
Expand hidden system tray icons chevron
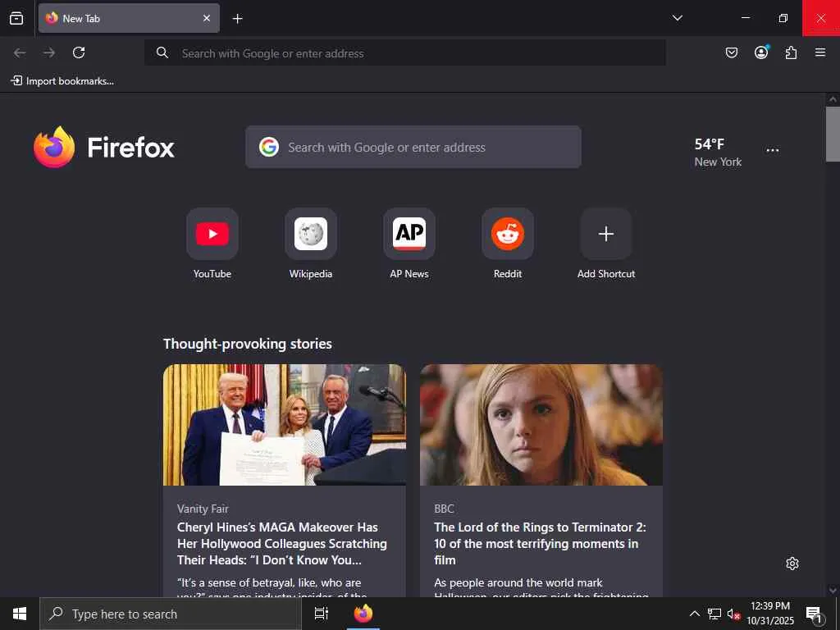[694, 614]
